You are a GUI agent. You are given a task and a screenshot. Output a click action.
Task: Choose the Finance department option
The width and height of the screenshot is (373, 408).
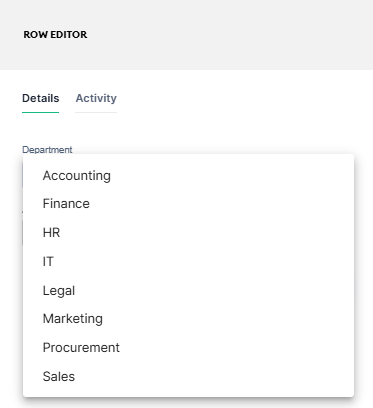click(x=188, y=204)
